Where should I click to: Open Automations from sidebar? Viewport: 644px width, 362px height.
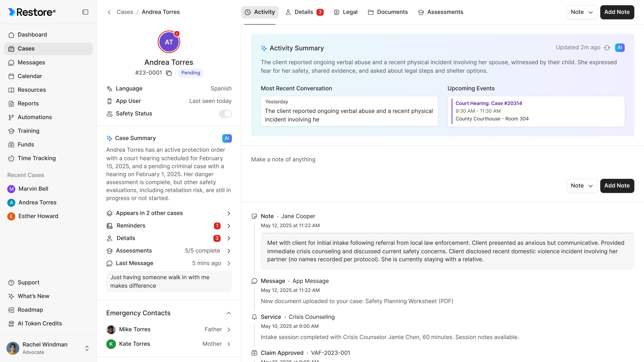(35, 117)
